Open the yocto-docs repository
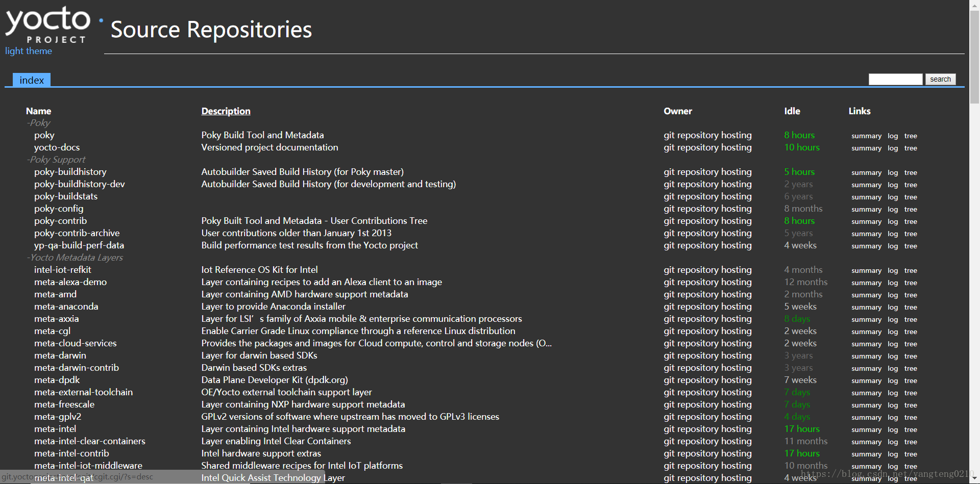This screenshot has width=980, height=484. [x=57, y=147]
